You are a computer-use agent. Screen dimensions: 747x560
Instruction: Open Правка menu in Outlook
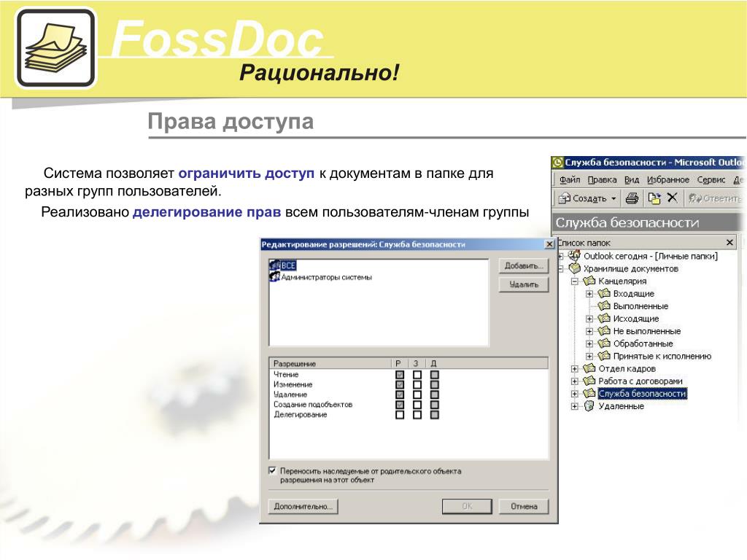coord(602,180)
